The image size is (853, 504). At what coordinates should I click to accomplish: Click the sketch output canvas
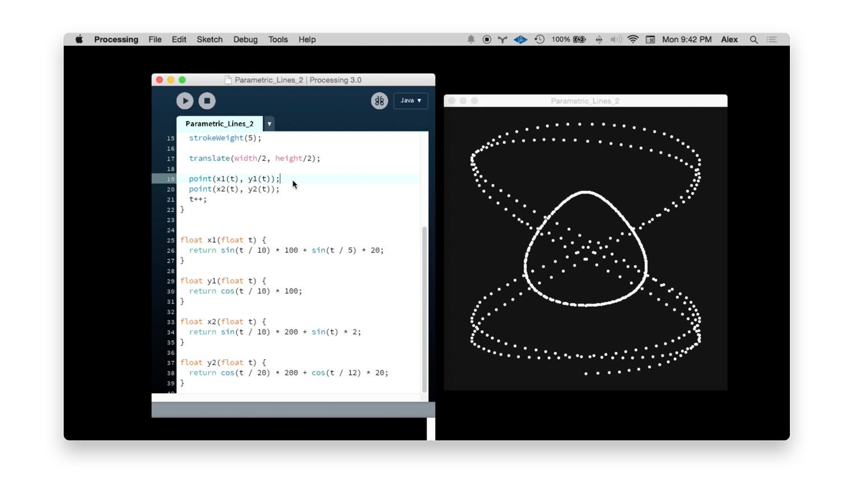click(x=585, y=248)
